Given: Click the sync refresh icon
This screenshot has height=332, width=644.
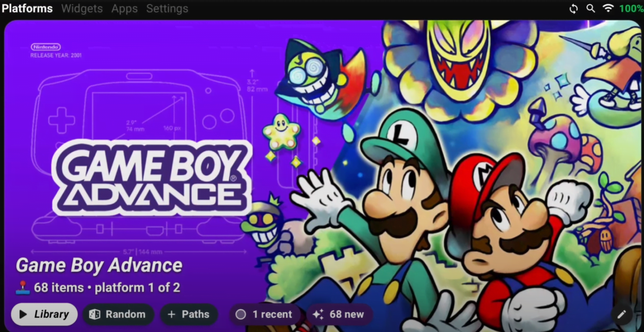Looking at the screenshot, I should [x=573, y=9].
